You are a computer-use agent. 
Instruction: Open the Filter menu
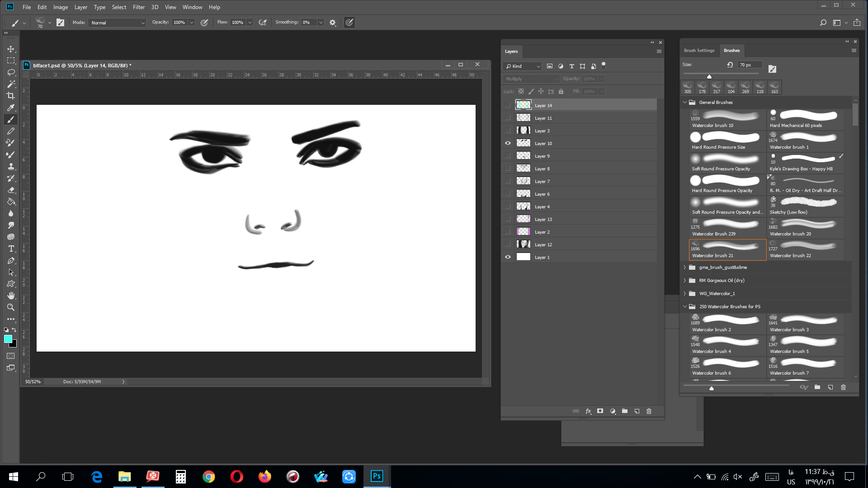(139, 7)
